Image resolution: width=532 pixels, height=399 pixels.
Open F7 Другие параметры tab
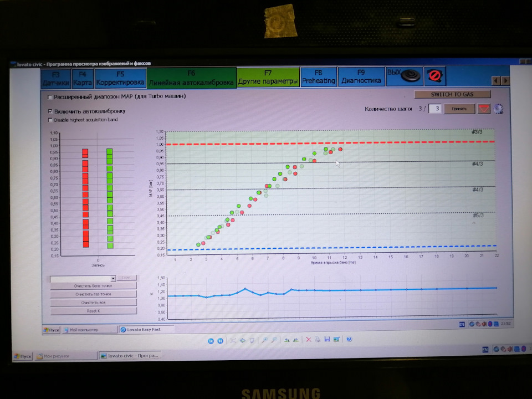[x=268, y=78]
